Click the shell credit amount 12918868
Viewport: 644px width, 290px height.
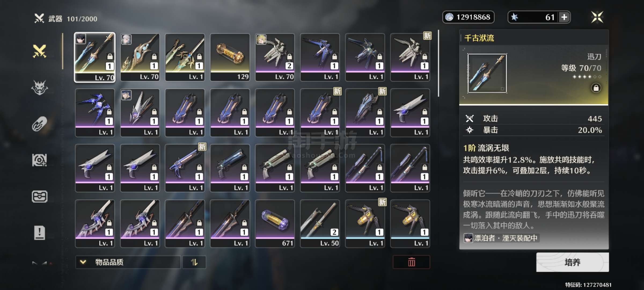click(x=473, y=17)
